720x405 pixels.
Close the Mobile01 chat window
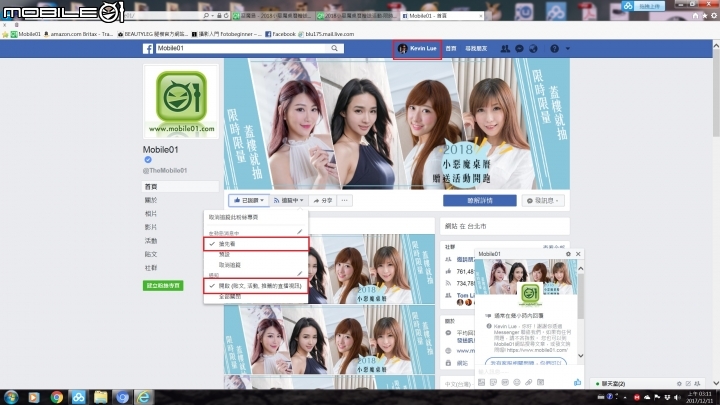[578, 254]
